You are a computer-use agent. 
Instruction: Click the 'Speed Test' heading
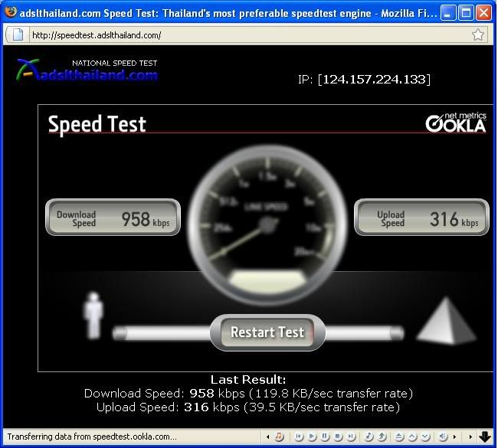pyautogui.click(x=97, y=125)
